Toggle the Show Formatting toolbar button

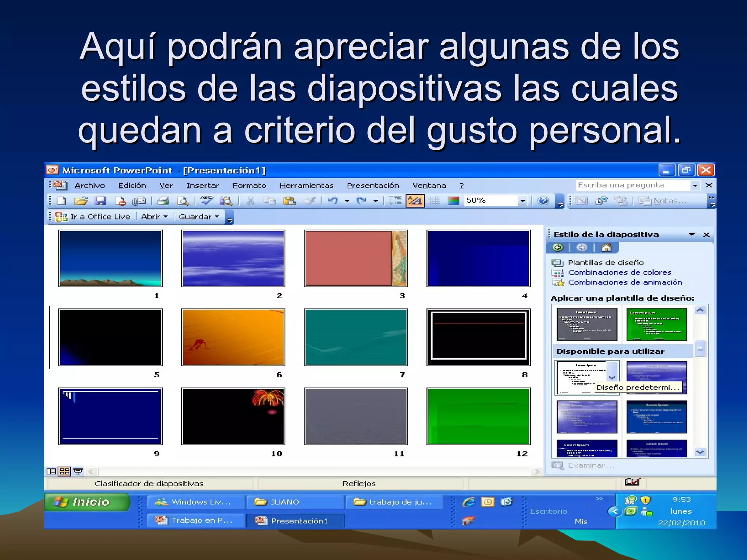tap(415, 201)
